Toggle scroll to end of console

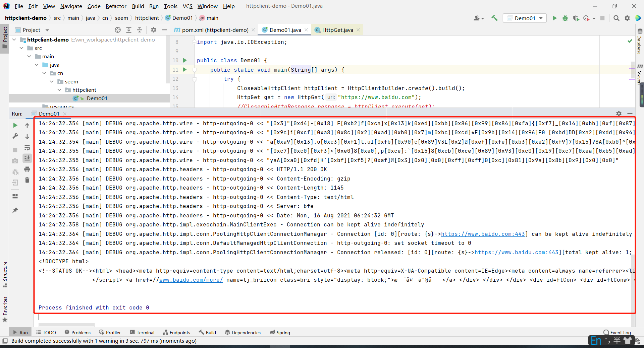tap(27, 158)
